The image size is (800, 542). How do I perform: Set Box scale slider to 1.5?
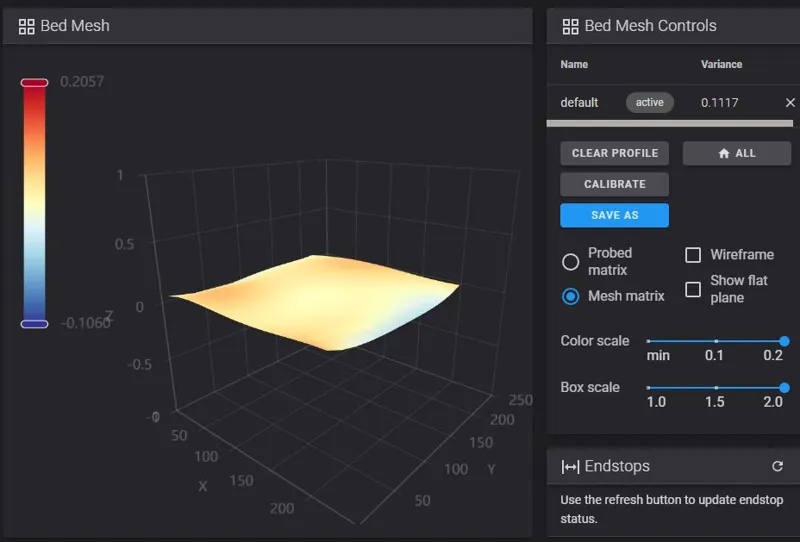[x=716, y=388]
